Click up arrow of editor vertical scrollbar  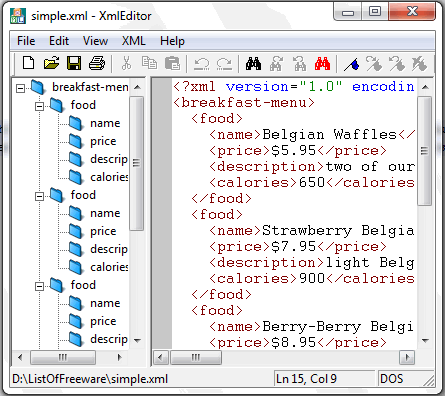click(x=425, y=87)
